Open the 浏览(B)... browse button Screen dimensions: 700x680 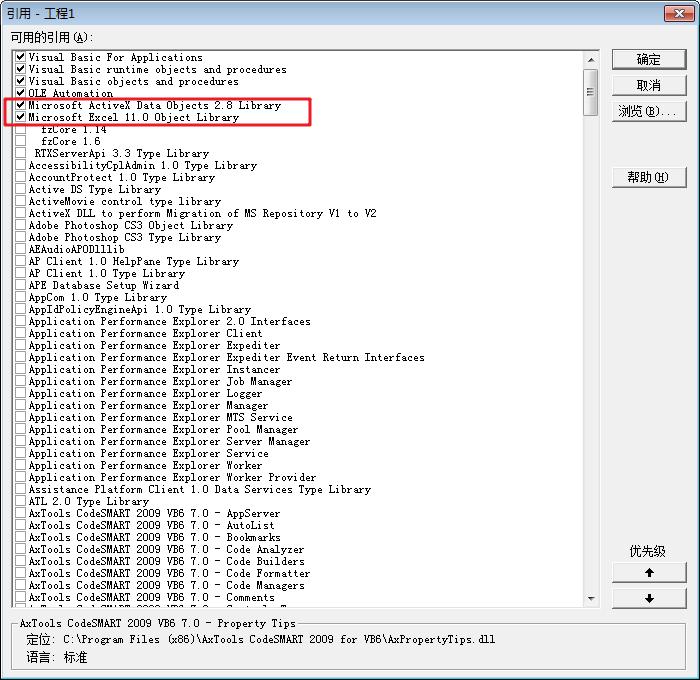649,111
